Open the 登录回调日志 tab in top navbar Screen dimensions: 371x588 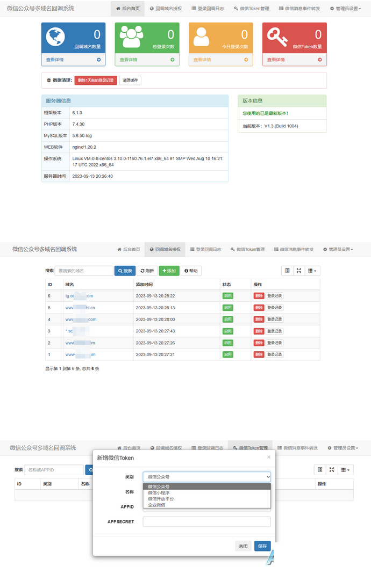[208, 9]
